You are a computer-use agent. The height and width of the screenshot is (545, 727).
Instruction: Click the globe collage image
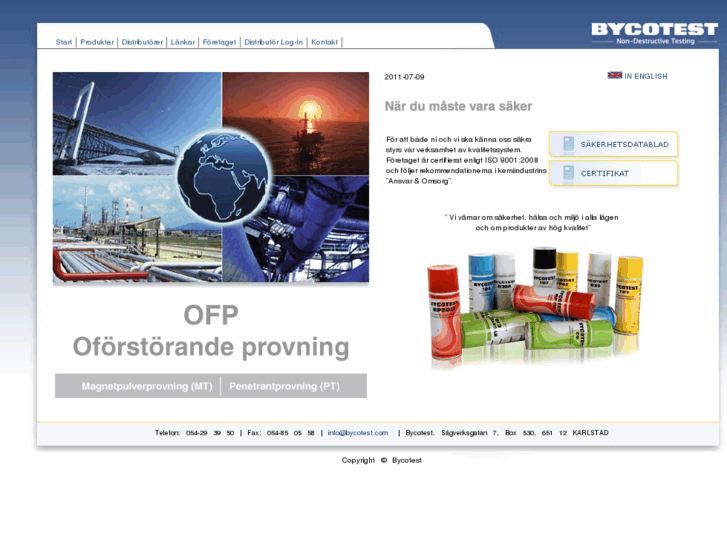coord(211,177)
